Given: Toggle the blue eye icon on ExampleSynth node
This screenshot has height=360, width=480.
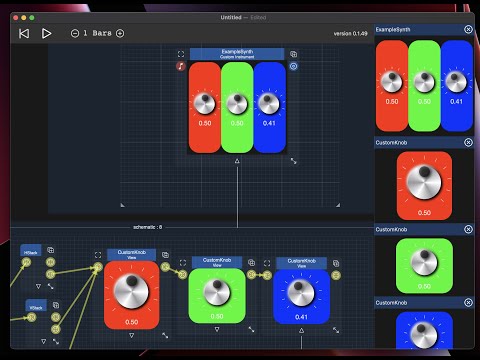Looking at the screenshot, I should point(293,66).
